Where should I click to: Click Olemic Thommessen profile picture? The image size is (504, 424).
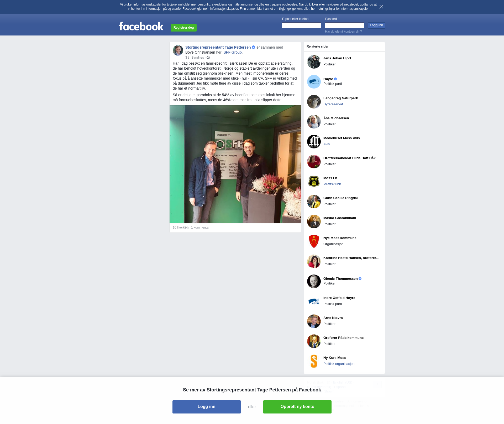[x=314, y=281]
